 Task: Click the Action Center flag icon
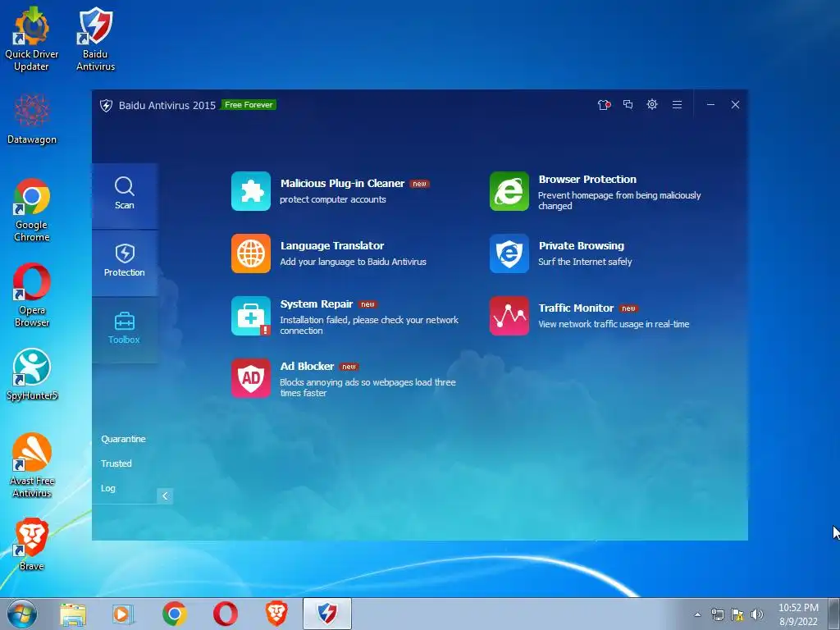click(x=737, y=614)
